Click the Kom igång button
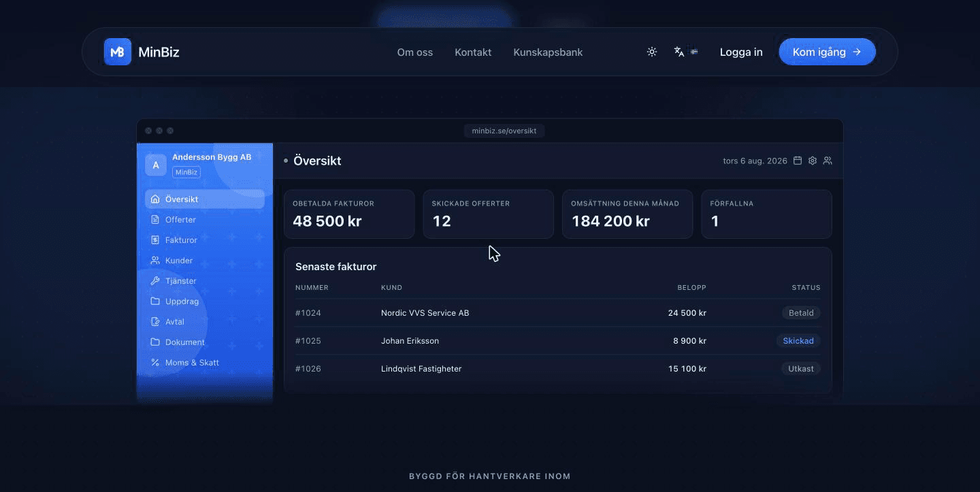The width and height of the screenshot is (980, 492). click(827, 52)
